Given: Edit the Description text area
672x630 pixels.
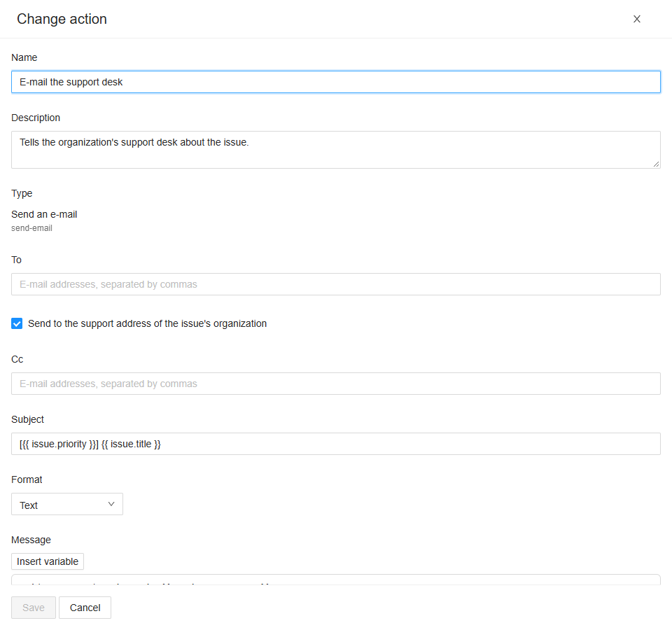Looking at the screenshot, I should (335, 150).
